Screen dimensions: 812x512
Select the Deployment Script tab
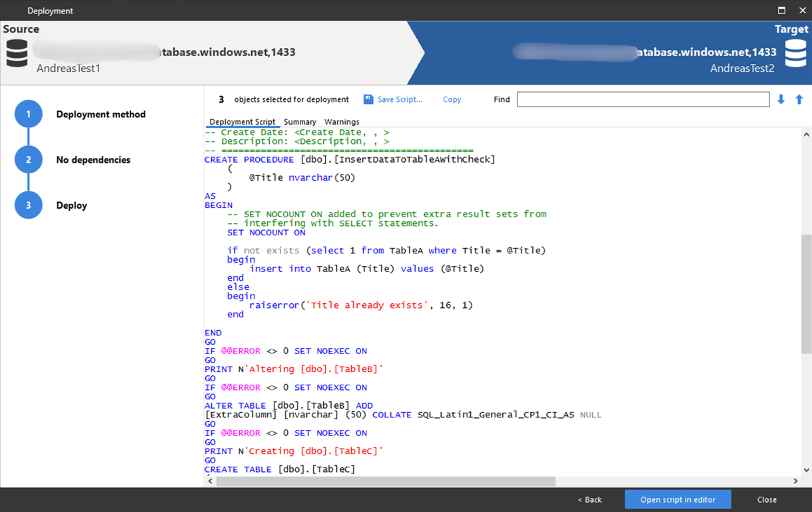[x=242, y=122]
